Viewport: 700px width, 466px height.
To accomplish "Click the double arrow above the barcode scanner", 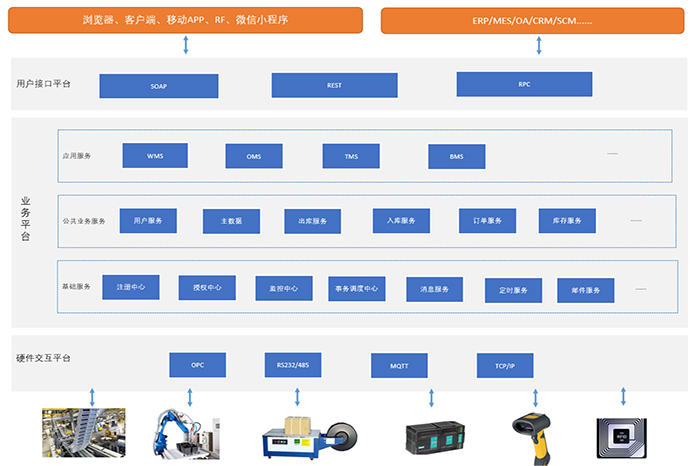I will (x=531, y=397).
